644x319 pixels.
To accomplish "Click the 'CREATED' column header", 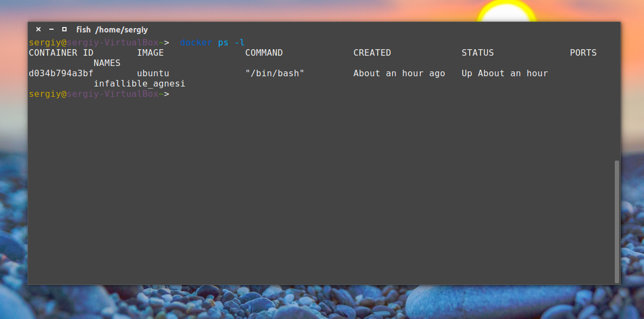I will (x=372, y=52).
